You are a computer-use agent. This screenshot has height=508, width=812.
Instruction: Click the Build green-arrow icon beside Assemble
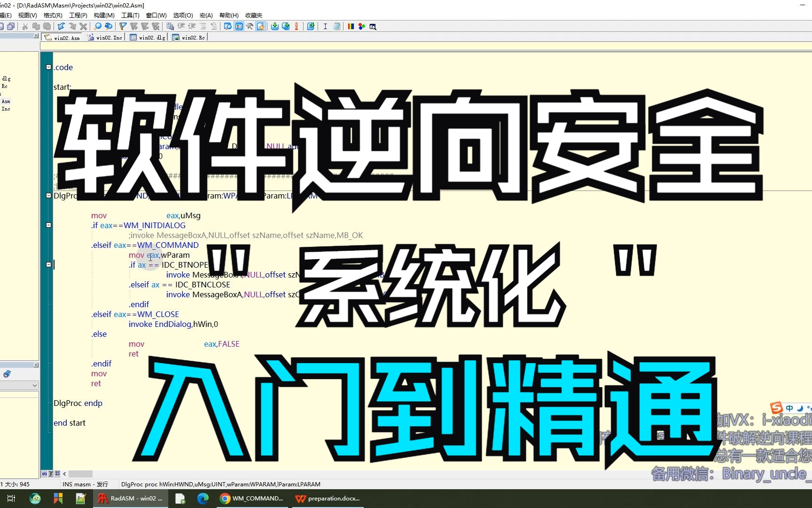[x=286, y=26]
